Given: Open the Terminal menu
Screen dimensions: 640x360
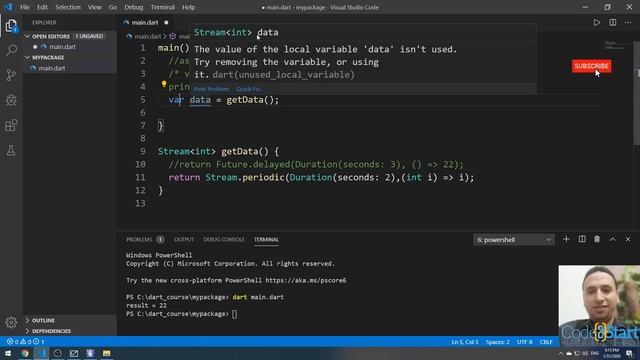Looking at the screenshot, I should click(x=162, y=7).
